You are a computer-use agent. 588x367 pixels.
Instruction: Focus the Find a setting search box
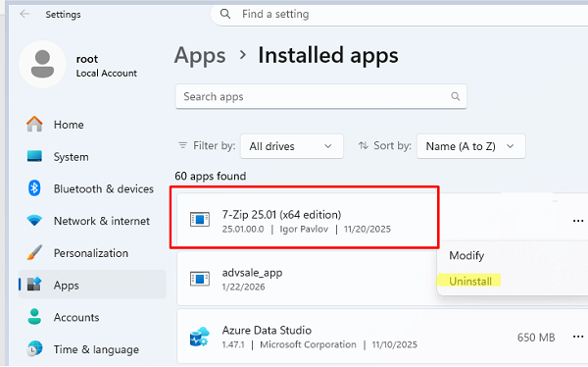[399, 15]
